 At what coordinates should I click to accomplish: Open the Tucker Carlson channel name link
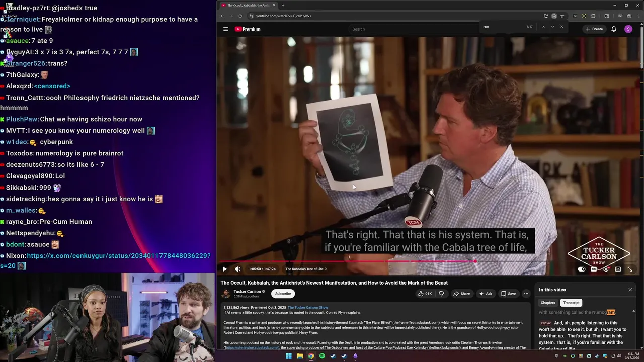tap(247, 292)
